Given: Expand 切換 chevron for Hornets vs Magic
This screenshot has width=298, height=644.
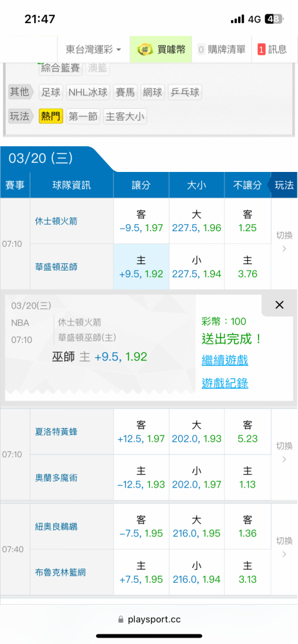Looking at the screenshot, I should click(x=284, y=459).
